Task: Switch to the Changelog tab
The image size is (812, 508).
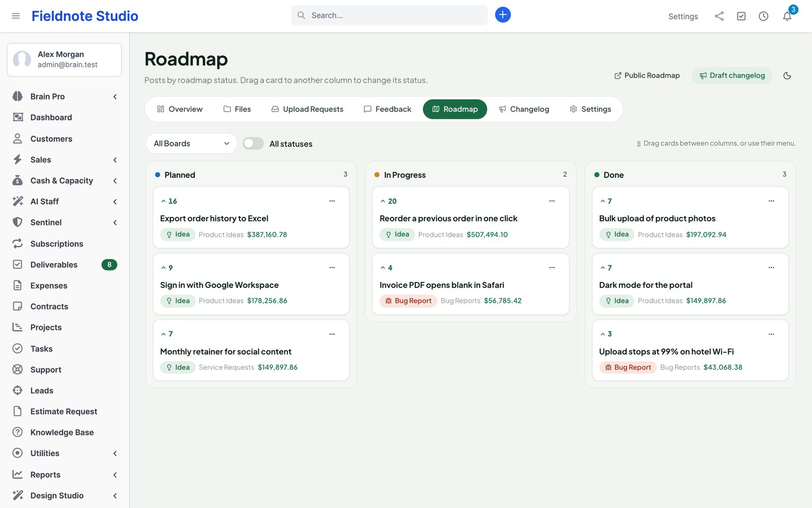Action: (524, 109)
